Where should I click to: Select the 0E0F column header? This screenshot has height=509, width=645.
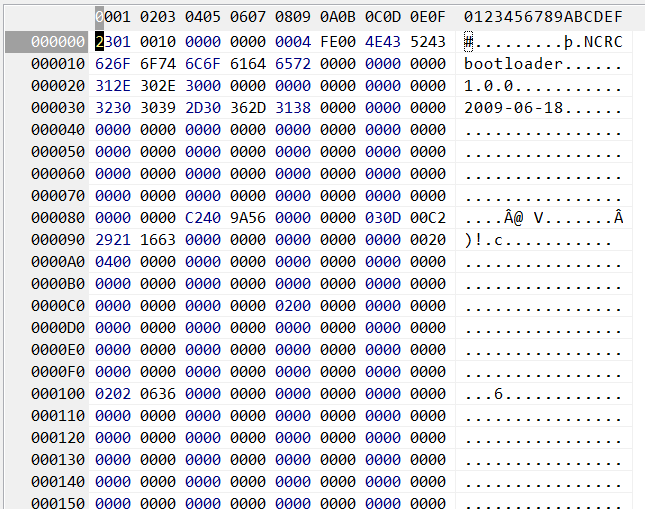coord(428,17)
